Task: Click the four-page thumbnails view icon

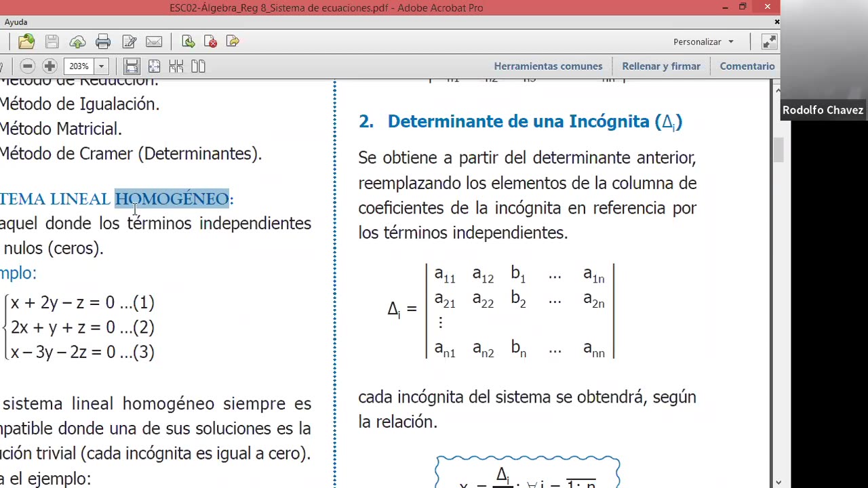Action: [x=176, y=66]
